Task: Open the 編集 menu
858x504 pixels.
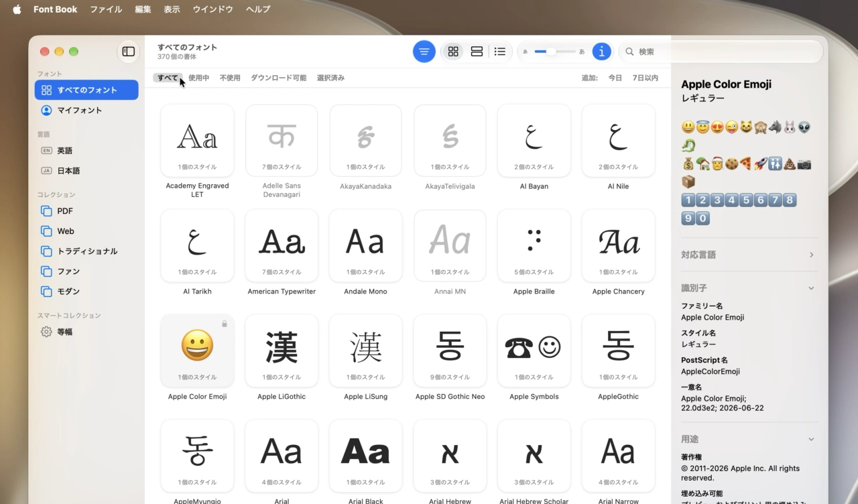Action: pyautogui.click(x=143, y=9)
